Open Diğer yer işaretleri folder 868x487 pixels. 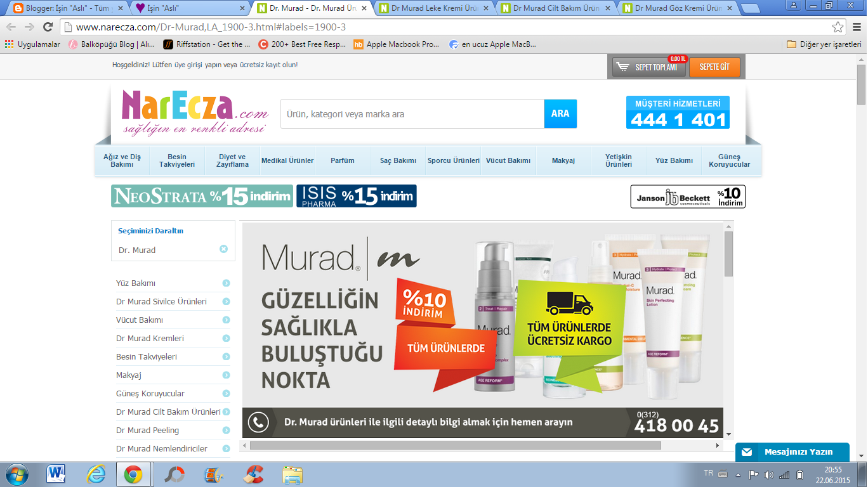824,44
